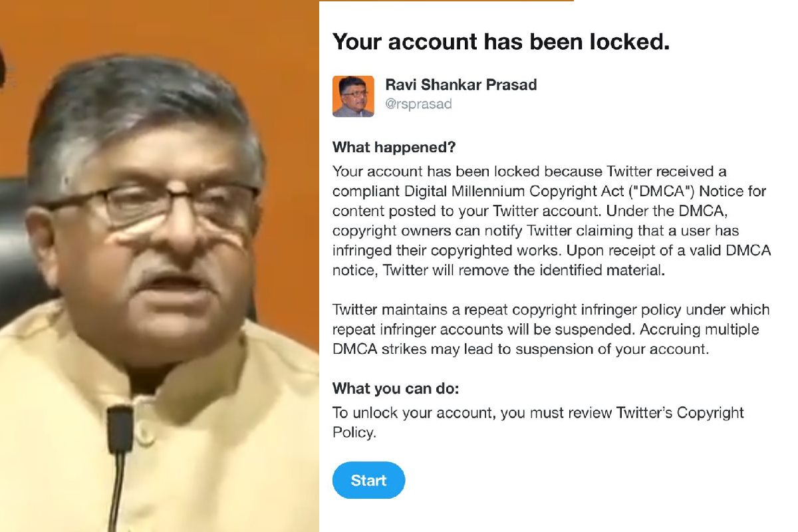Click the 'Your account has been locked.' heading
This screenshot has width=798, height=532.
tap(501, 42)
